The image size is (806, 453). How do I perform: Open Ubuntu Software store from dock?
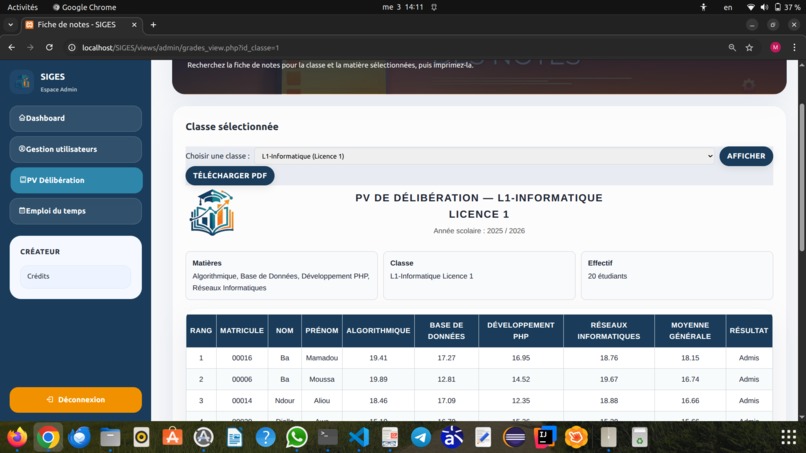(172, 437)
